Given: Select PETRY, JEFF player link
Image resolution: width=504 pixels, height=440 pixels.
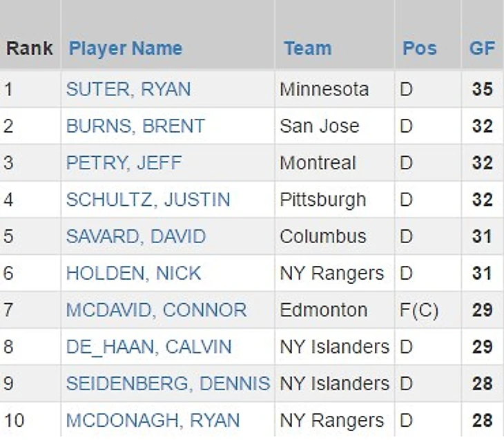Looking at the screenshot, I should [124, 163].
